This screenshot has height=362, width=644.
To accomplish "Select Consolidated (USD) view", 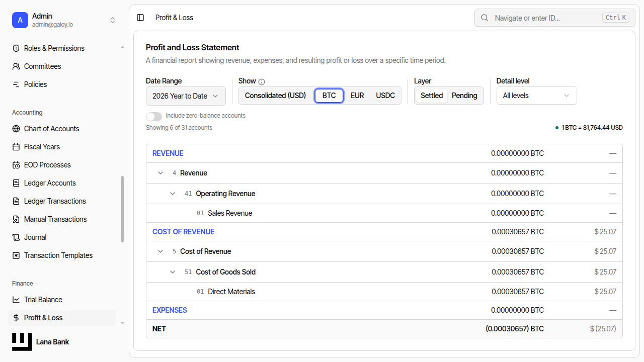I will (x=276, y=96).
